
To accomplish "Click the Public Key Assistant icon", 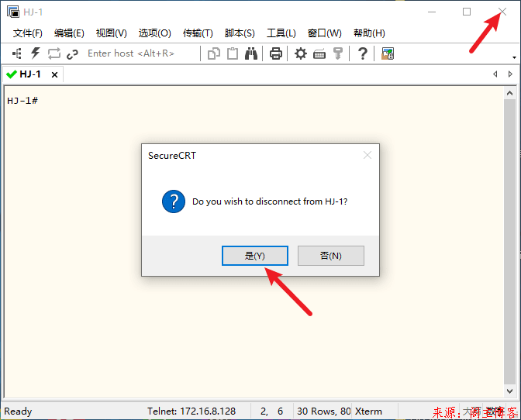I will (338, 53).
